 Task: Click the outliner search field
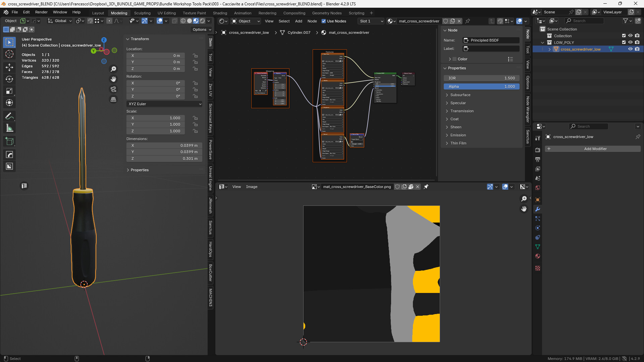[584, 21]
